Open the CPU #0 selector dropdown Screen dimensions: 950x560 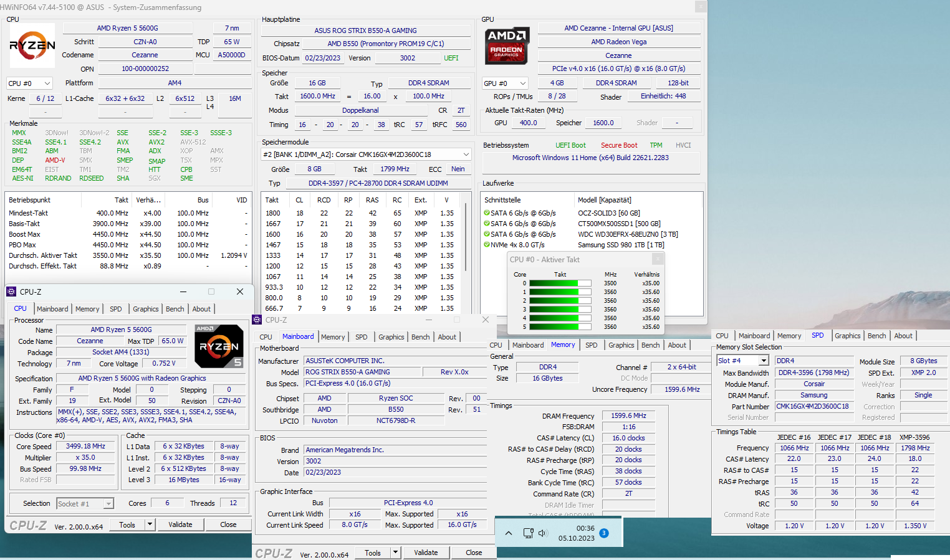point(29,83)
